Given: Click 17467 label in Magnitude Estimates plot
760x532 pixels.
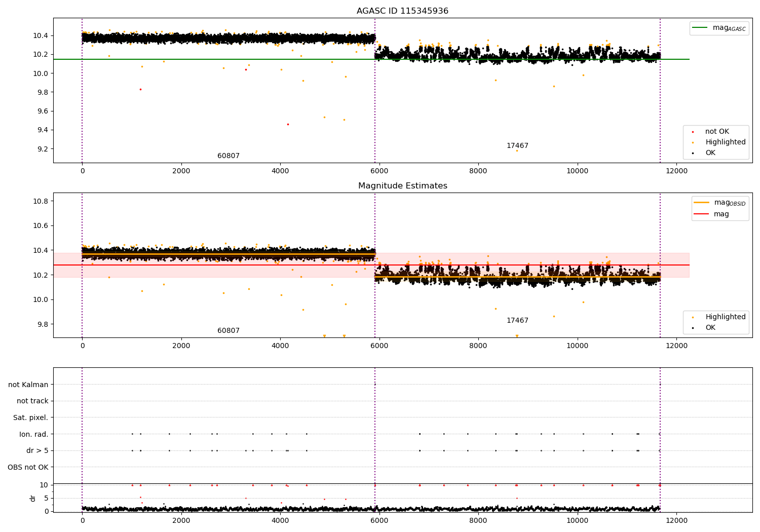Looking at the screenshot, I should pyautogui.click(x=517, y=321).
